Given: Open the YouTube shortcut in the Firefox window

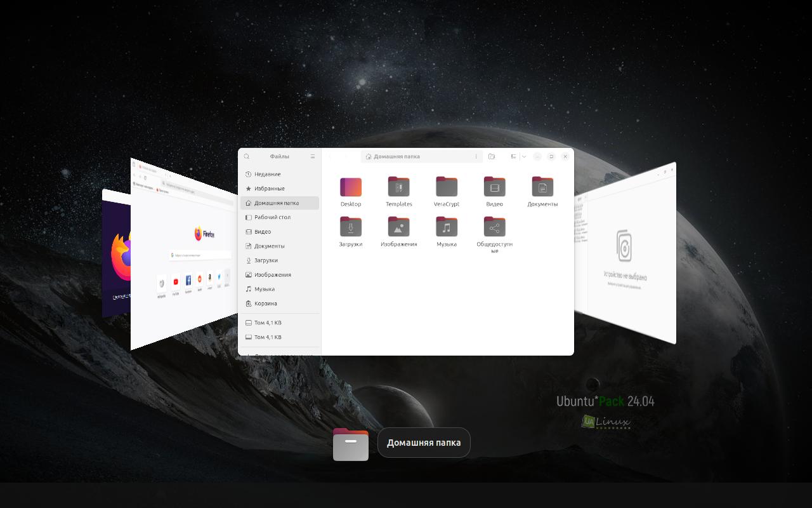Looking at the screenshot, I should tap(176, 282).
